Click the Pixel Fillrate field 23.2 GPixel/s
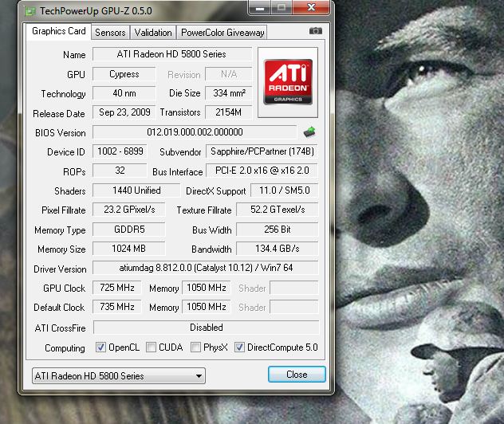This screenshot has height=424, width=504. pos(129,210)
